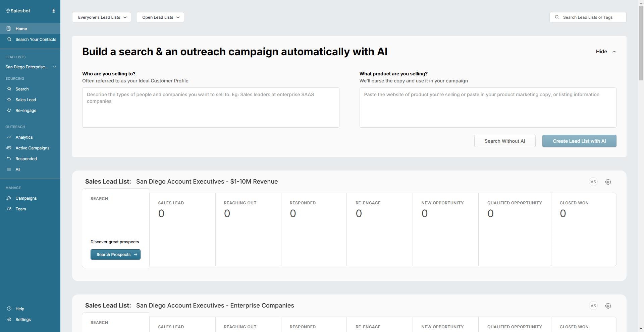The height and width of the screenshot is (332, 644).
Task: Open Active Campaigns in sidebar
Action: [x=32, y=148]
